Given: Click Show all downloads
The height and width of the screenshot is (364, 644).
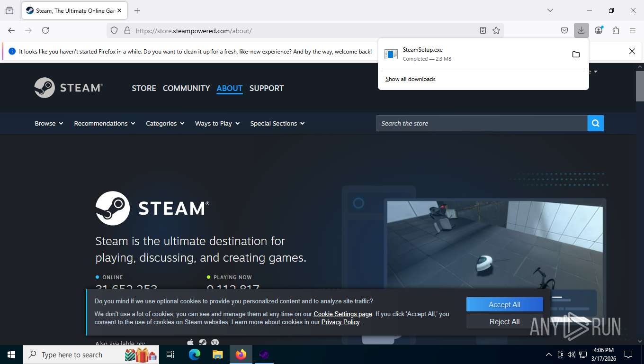Looking at the screenshot, I should point(411,79).
